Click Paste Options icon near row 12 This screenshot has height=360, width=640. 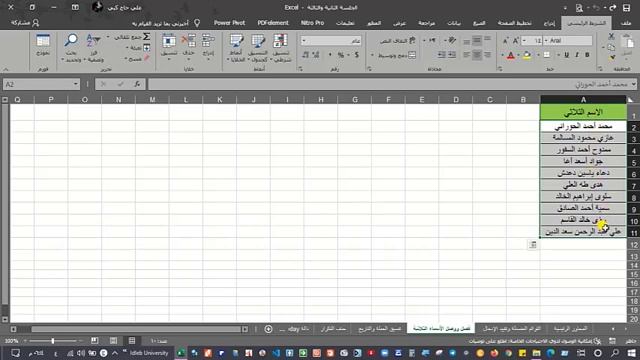532,244
